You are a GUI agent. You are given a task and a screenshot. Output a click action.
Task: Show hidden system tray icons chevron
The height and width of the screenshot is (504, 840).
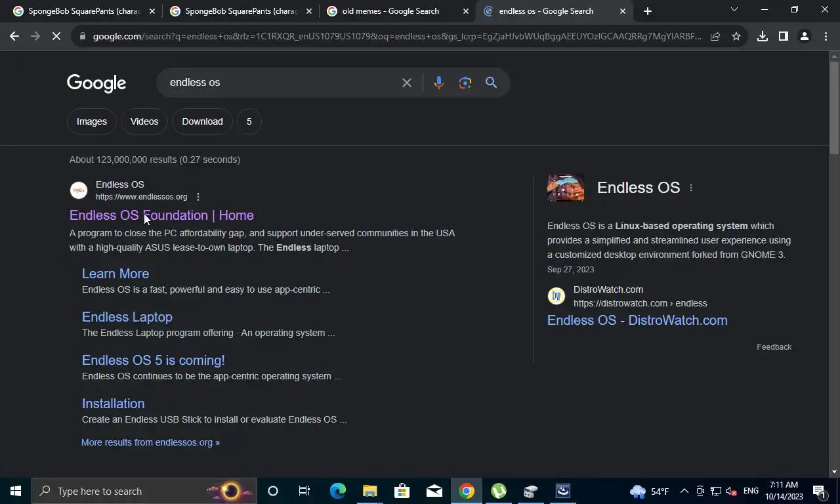point(684,491)
